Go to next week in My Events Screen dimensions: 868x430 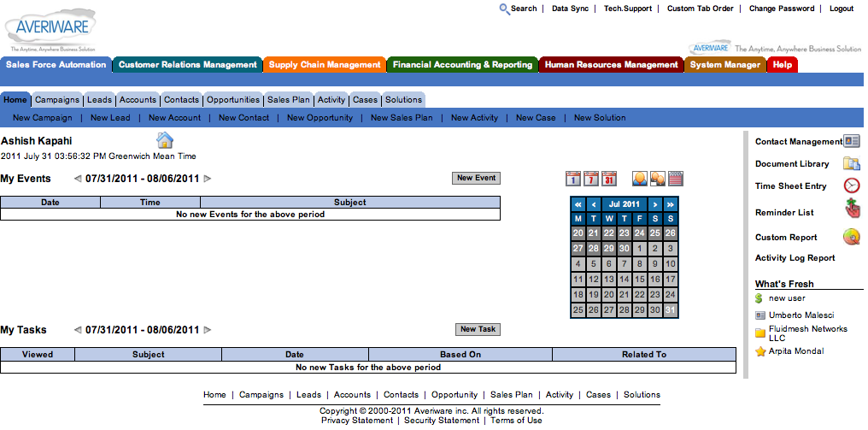207,179
